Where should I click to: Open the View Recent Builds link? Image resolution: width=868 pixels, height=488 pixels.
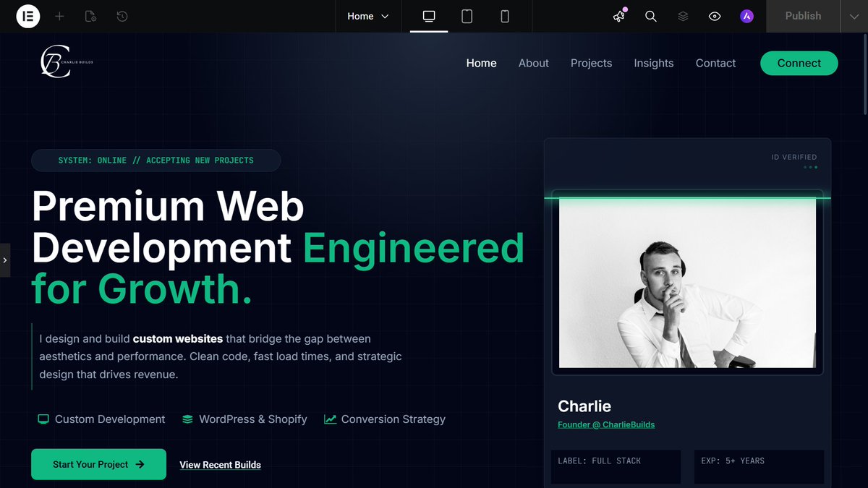pyautogui.click(x=220, y=465)
